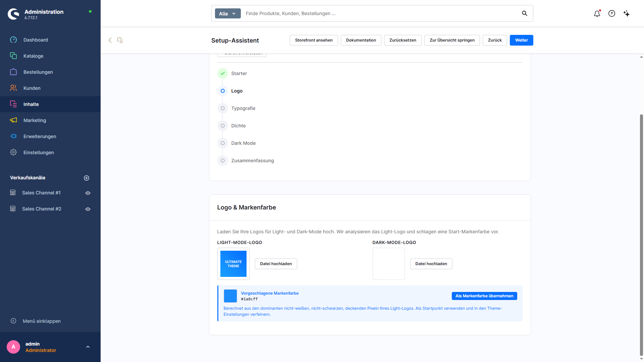The width and height of the screenshot is (644, 362).
Task: Click the suggested brand color swatch
Action: click(230, 296)
